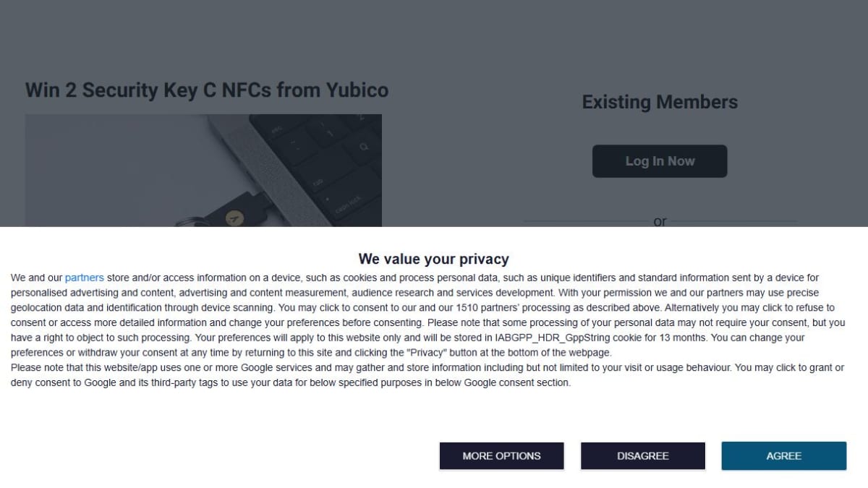Click the Google consent section paragraph
The image size is (868, 488).
coord(427,375)
